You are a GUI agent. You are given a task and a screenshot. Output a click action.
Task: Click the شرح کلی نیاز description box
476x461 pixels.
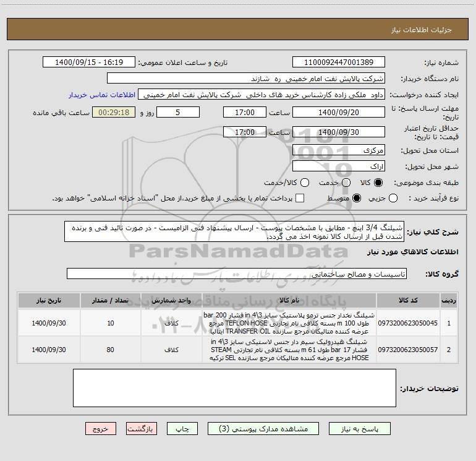(234, 231)
